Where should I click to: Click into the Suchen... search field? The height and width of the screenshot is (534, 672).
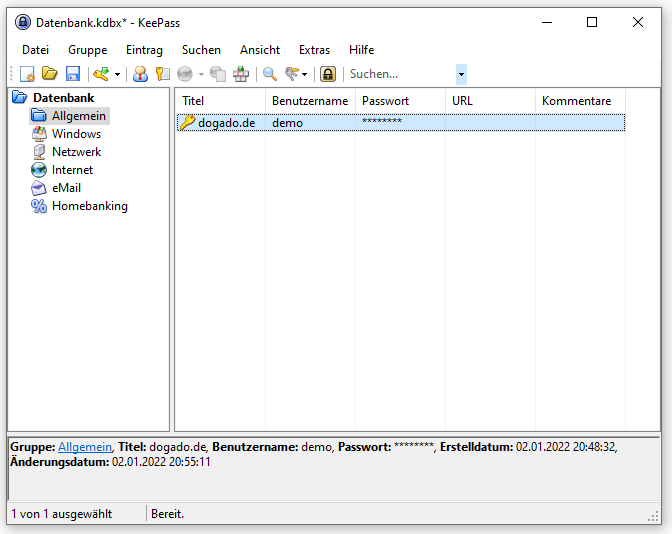[x=401, y=74]
